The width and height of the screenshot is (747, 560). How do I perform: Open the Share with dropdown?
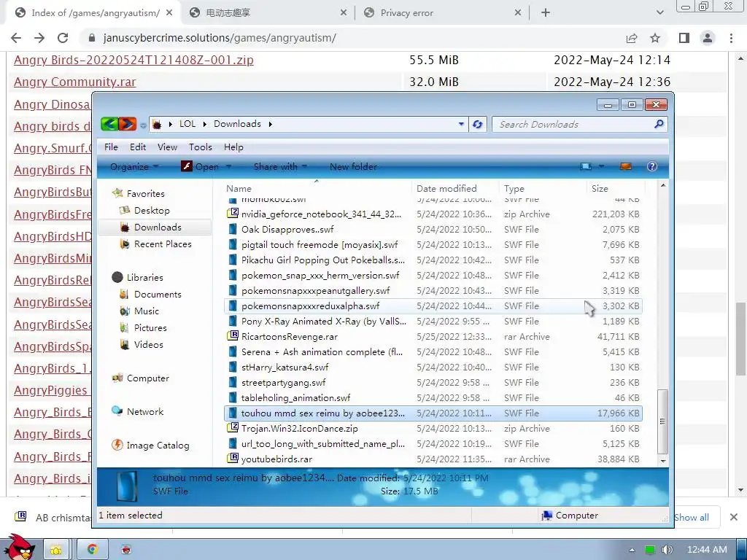click(280, 167)
